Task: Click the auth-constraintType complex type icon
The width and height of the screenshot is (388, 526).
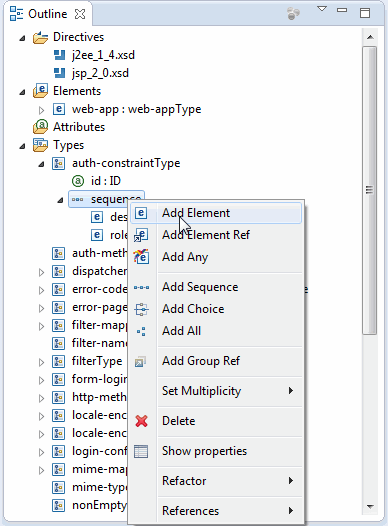Action: [x=59, y=163]
